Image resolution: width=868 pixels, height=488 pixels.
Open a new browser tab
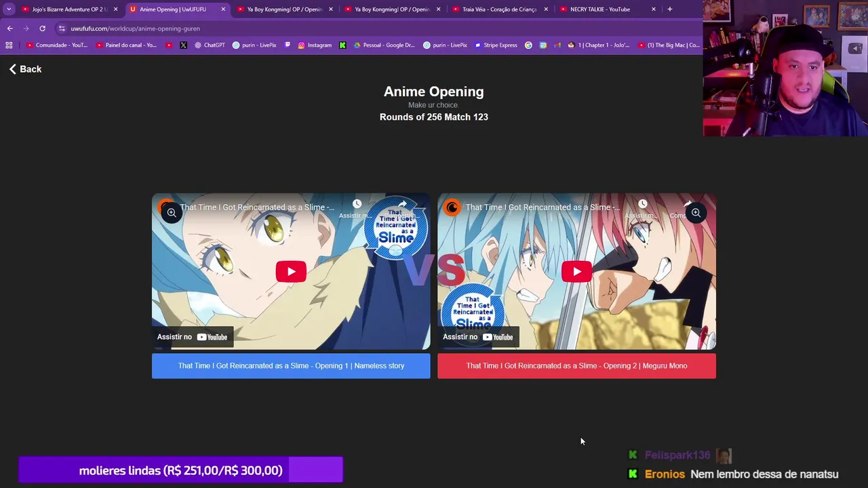click(670, 9)
